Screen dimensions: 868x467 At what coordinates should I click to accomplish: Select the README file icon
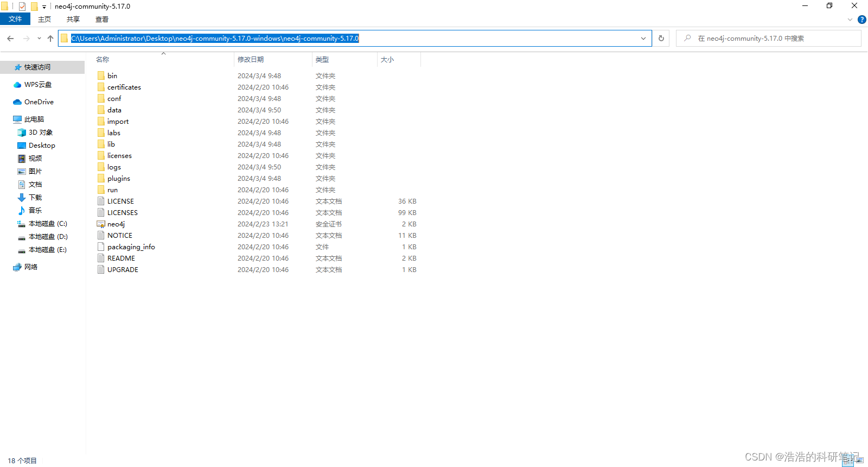click(x=101, y=258)
